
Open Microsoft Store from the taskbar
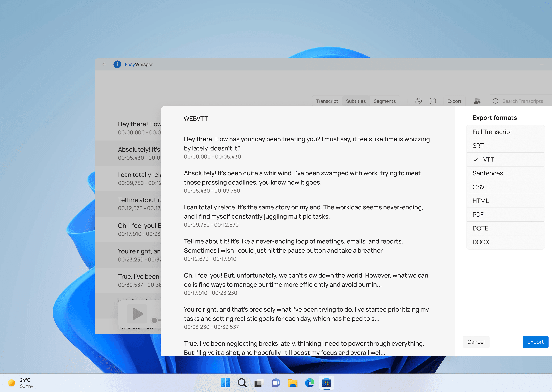coord(326,383)
